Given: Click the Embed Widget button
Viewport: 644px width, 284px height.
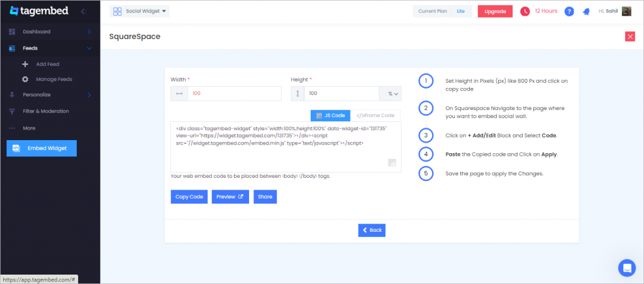Looking at the screenshot, I should click(42, 148).
